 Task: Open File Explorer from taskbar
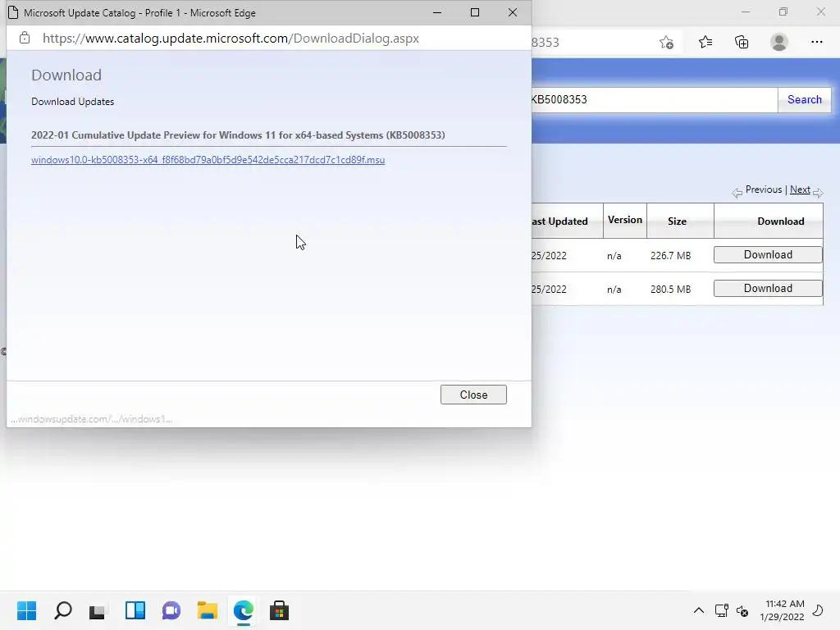(x=208, y=610)
